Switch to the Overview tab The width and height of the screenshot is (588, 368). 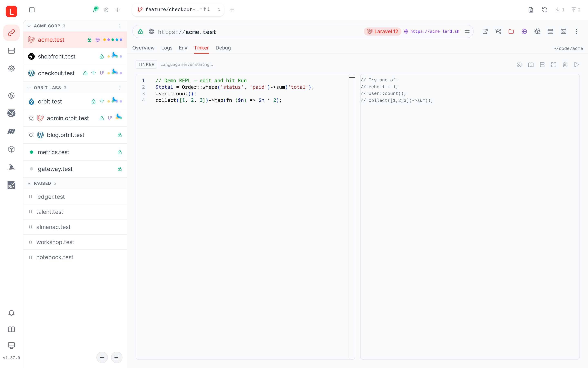[x=143, y=48]
